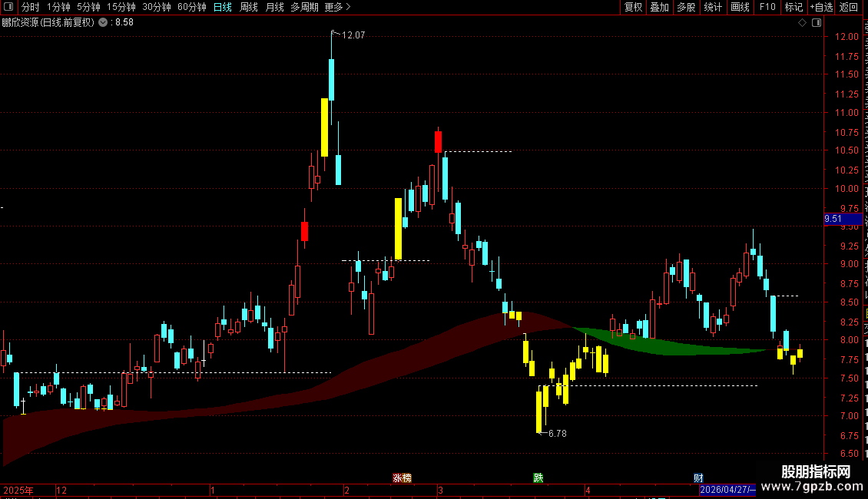Add the stock via +自选 button
The height and width of the screenshot is (499, 868).
pos(821,7)
